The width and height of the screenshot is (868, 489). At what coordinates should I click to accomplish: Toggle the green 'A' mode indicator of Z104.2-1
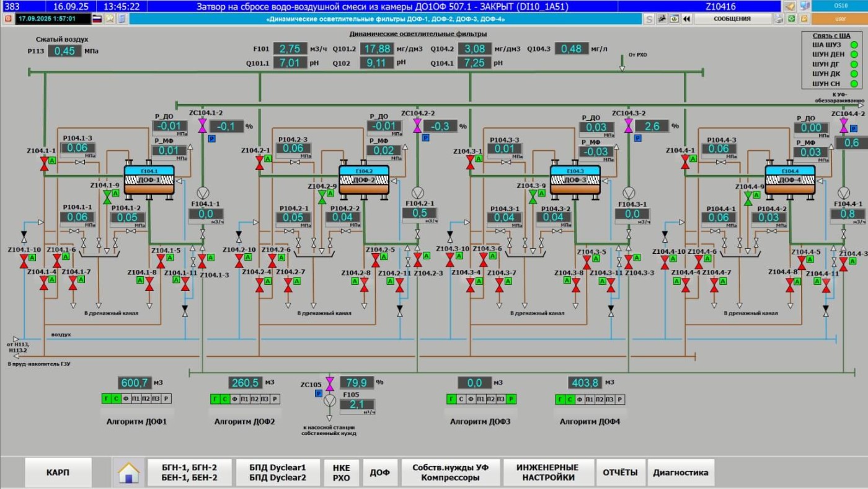pos(268,159)
